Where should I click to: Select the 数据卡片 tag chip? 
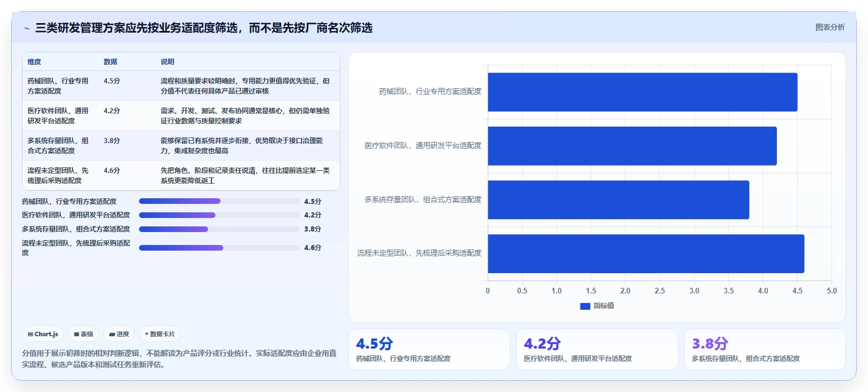[160, 334]
